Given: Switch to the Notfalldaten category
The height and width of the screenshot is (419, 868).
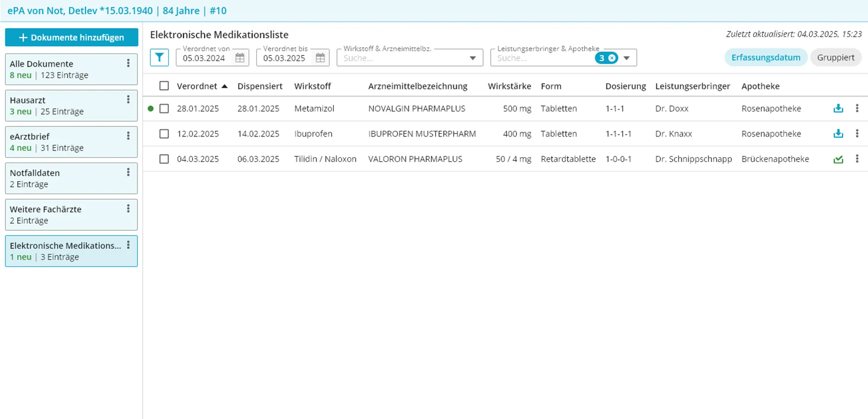Looking at the screenshot, I should pyautogui.click(x=64, y=178).
